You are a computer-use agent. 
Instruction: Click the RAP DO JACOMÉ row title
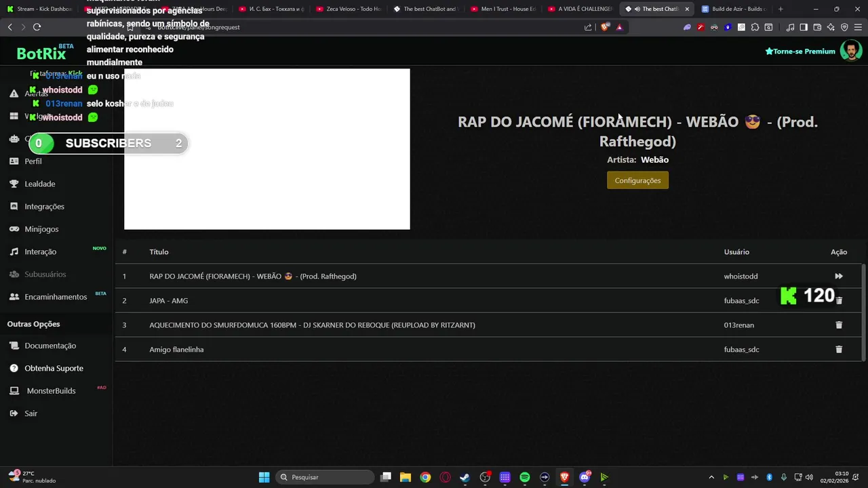253,276
